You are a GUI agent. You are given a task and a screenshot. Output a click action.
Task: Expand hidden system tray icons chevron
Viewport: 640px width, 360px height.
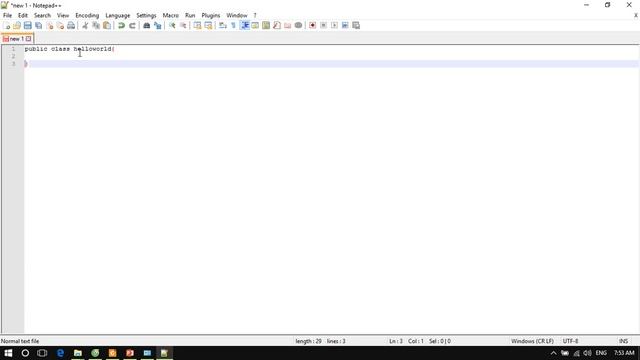click(x=553, y=353)
